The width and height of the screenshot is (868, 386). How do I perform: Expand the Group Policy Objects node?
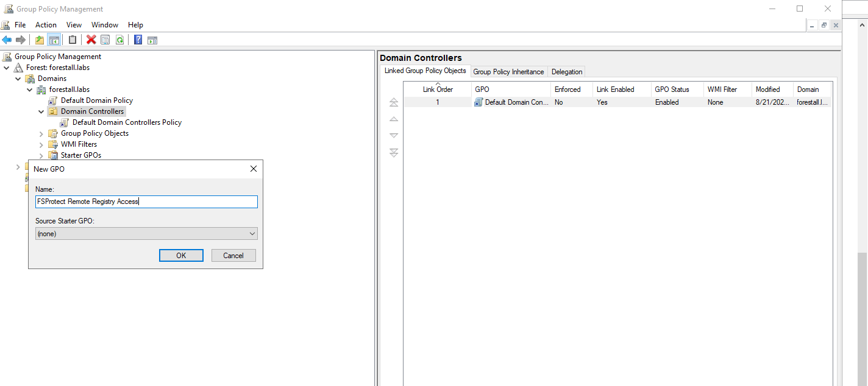pyautogui.click(x=41, y=134)
